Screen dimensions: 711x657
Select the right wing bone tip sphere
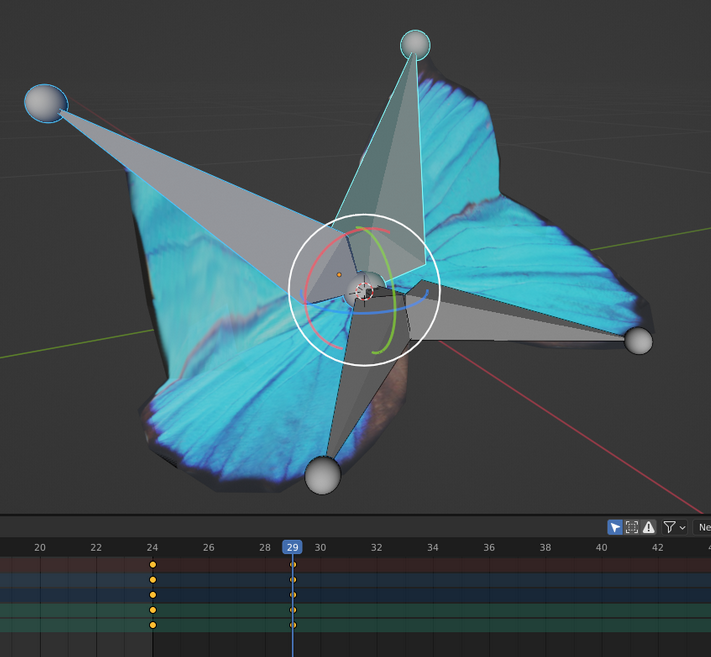tap(638, 341)
